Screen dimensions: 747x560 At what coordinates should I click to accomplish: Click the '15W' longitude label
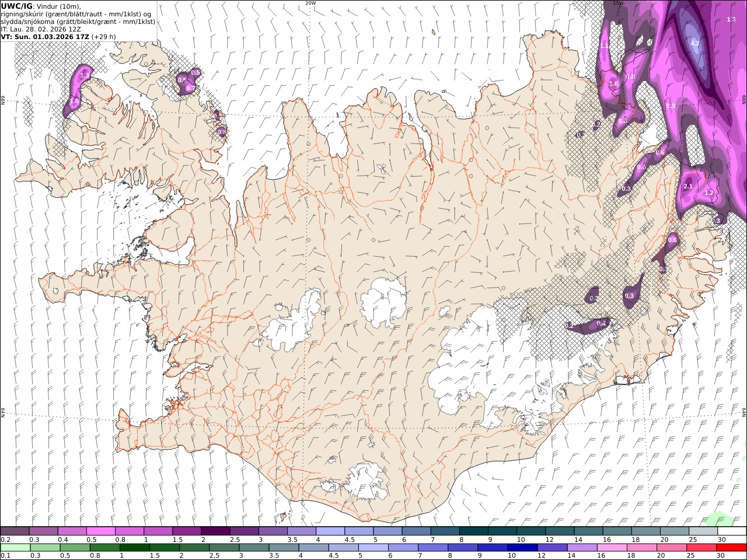[619, 3]
